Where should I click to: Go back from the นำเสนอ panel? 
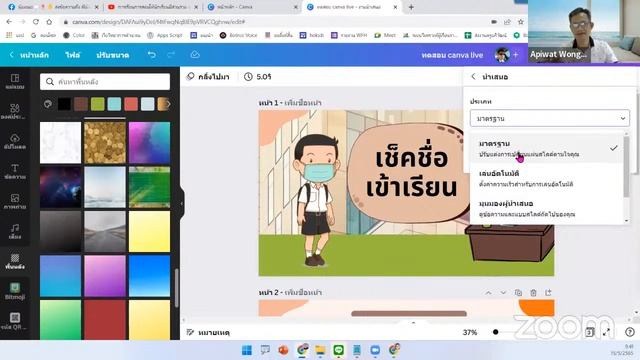[x=473, y=76]
